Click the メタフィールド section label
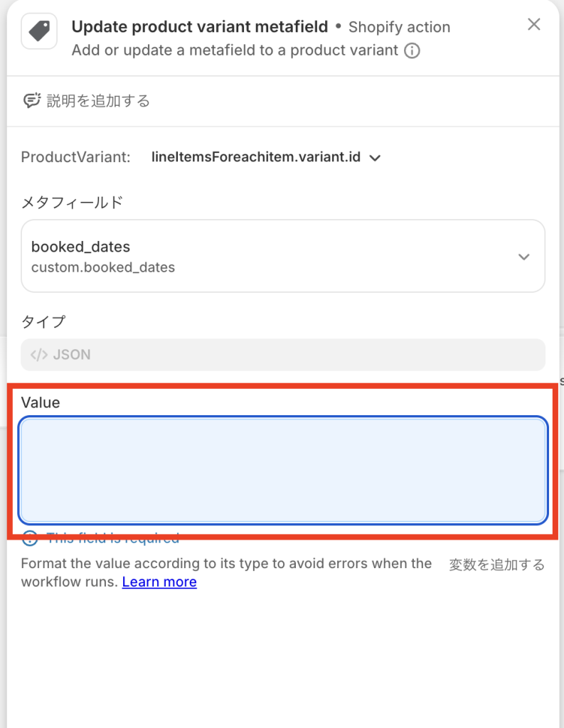 coord(72,203)
